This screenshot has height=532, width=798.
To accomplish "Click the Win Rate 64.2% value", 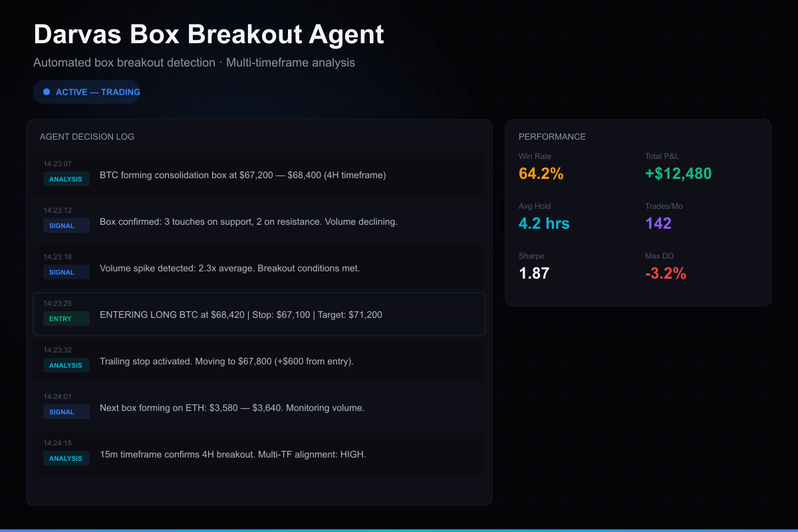I will point(541,174).
